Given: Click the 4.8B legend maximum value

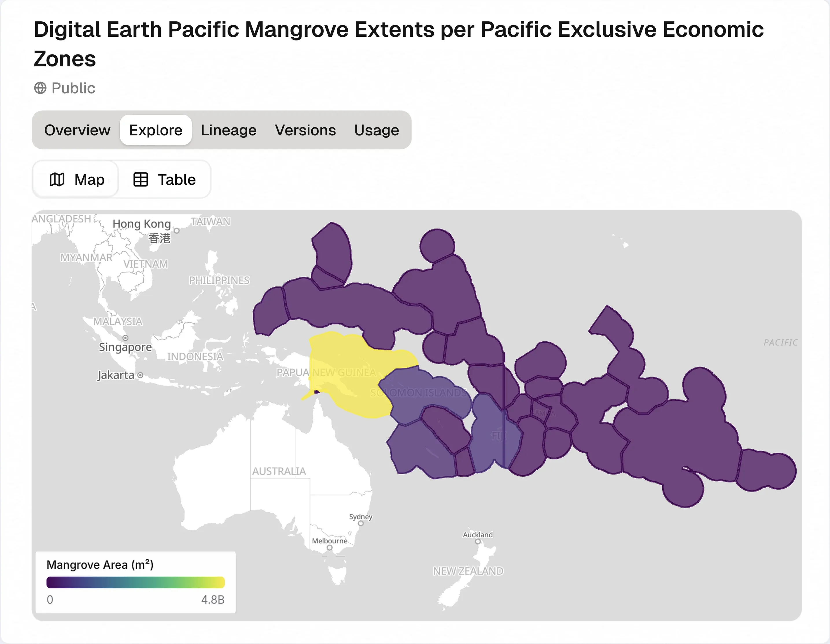Looking at the screenshot, I should point(213,599).
